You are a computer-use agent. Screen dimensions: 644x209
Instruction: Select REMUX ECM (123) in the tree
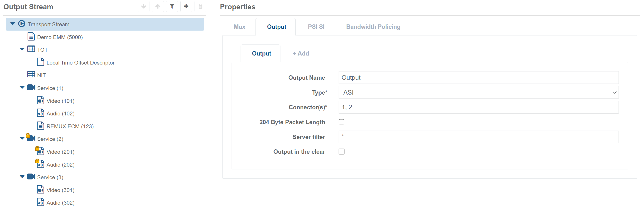click(70, 126)
